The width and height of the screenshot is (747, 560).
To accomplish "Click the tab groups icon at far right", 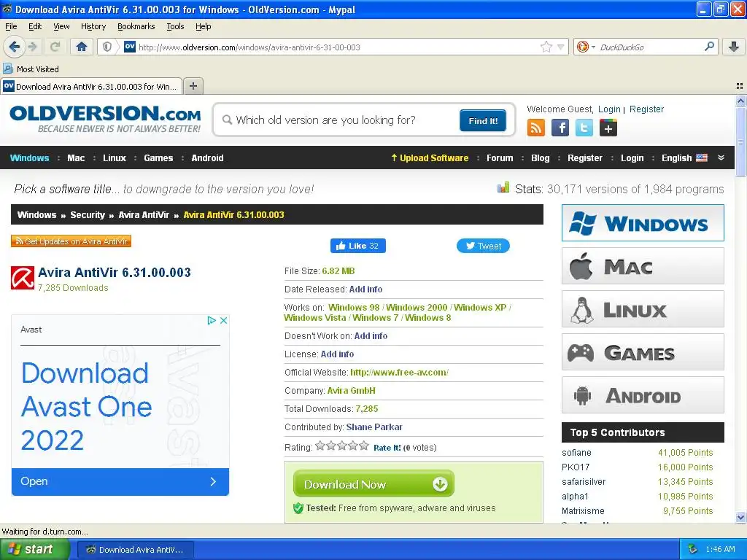I will pos(740,86).
